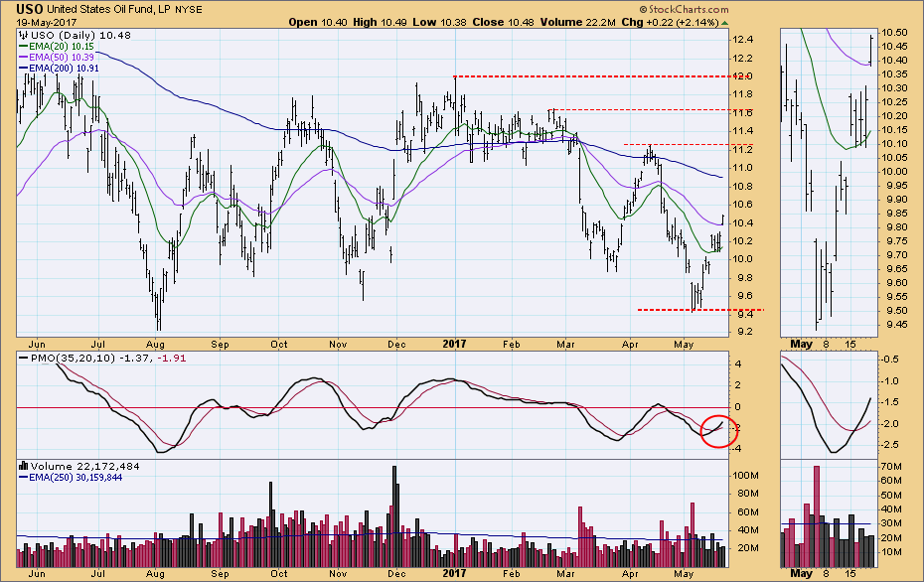Viewport: 924px width, 582px height.
Task: Click the May label under zoomed price panel
Action: 801,344
